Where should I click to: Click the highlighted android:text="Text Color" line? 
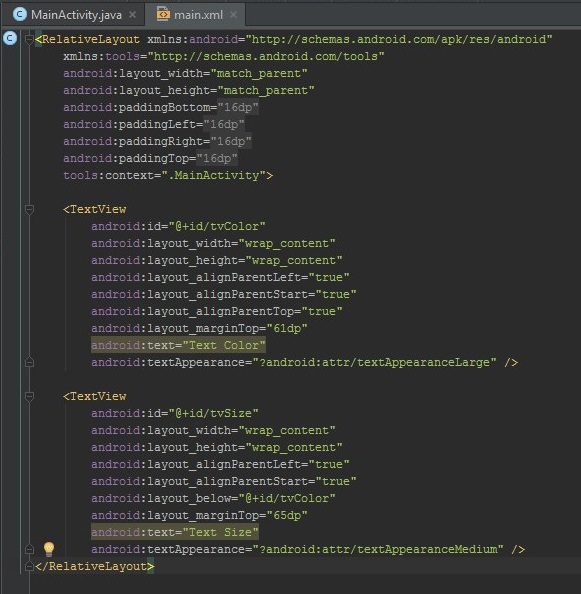click(x=178, y=345)
